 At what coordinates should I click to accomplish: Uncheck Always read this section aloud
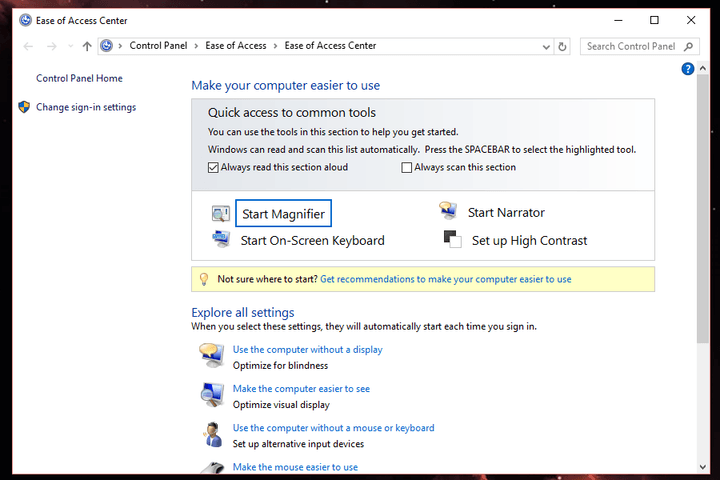tap(213, 168)
